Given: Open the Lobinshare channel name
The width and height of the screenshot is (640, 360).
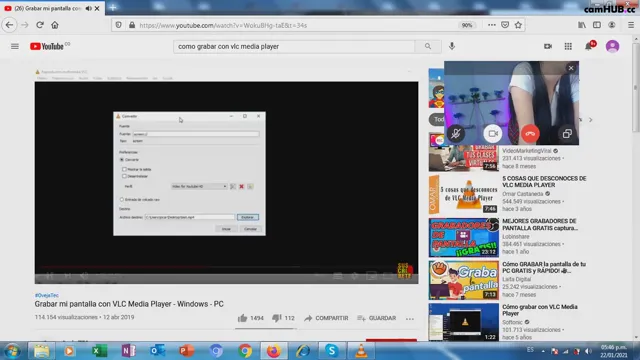Looking at the screenshot, I should [516, 237].
